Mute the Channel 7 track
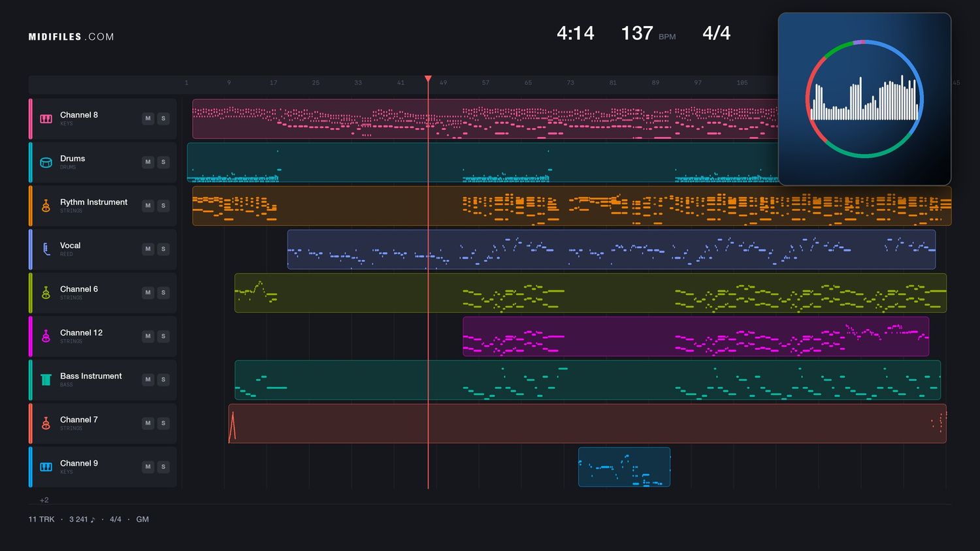The image size is (980, 551). click(x=148, y=423)
